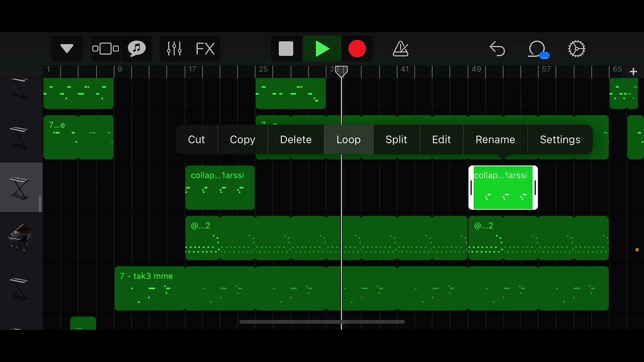Click bar 65 on the ruler

tap(617, 69)
